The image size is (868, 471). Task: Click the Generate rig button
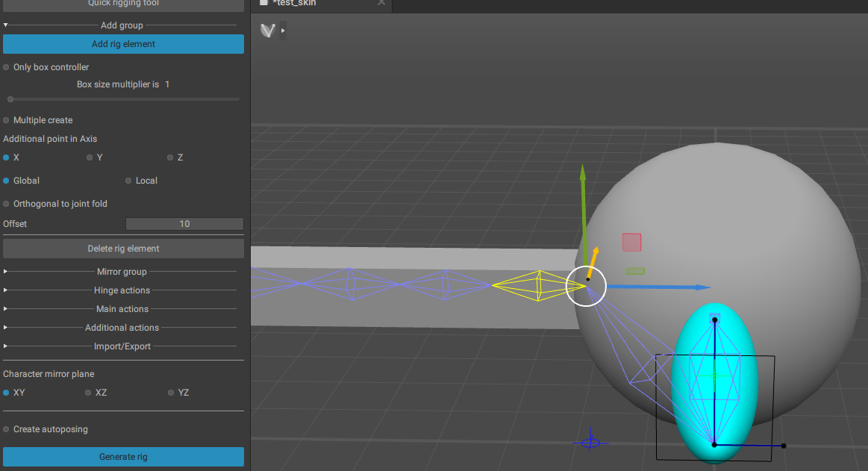[x=123, y=457]
